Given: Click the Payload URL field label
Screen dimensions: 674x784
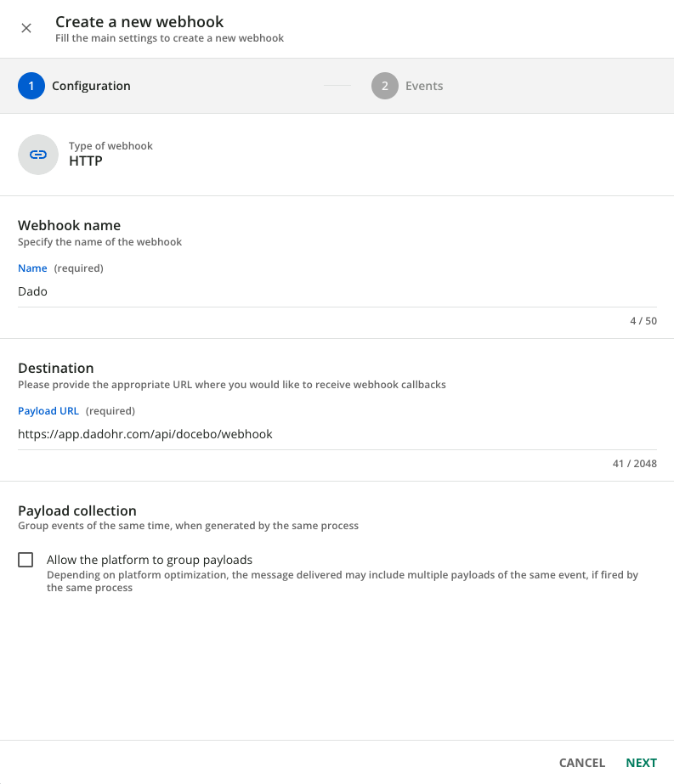Looking at the screenshot, I should (48, 411).
